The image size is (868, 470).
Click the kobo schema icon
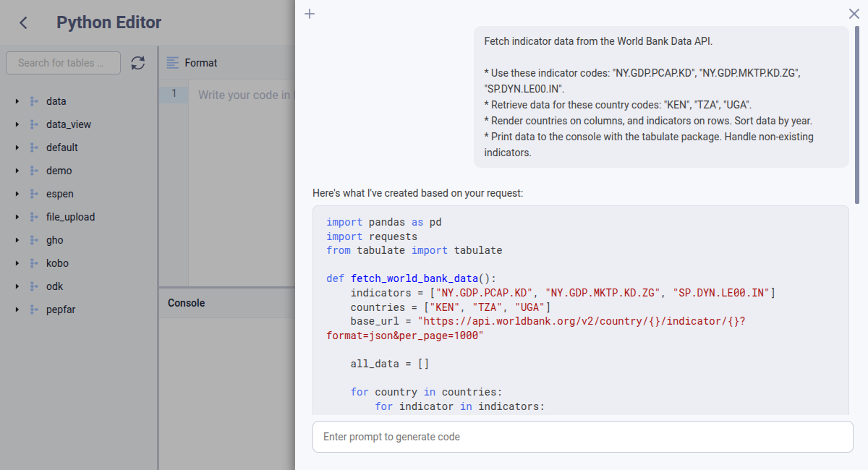tap(34, 262)
